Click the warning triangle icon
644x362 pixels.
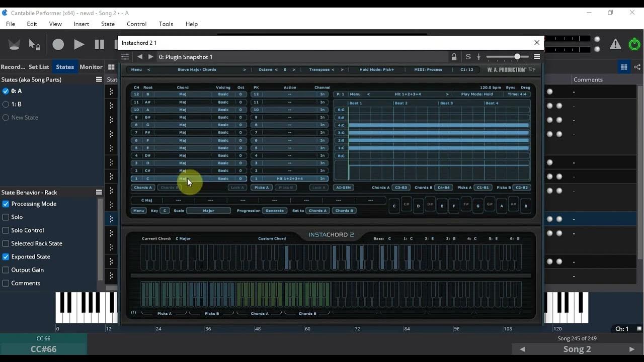pos(615,44)
